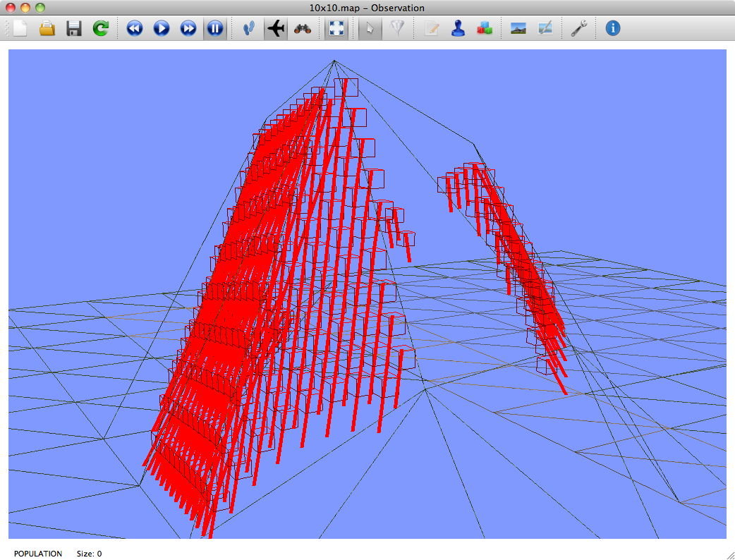Image resolution: width=735 pixels, height=560 pixels.
Task: Select the binoculars observation tool
Action: tap(303, 29)
